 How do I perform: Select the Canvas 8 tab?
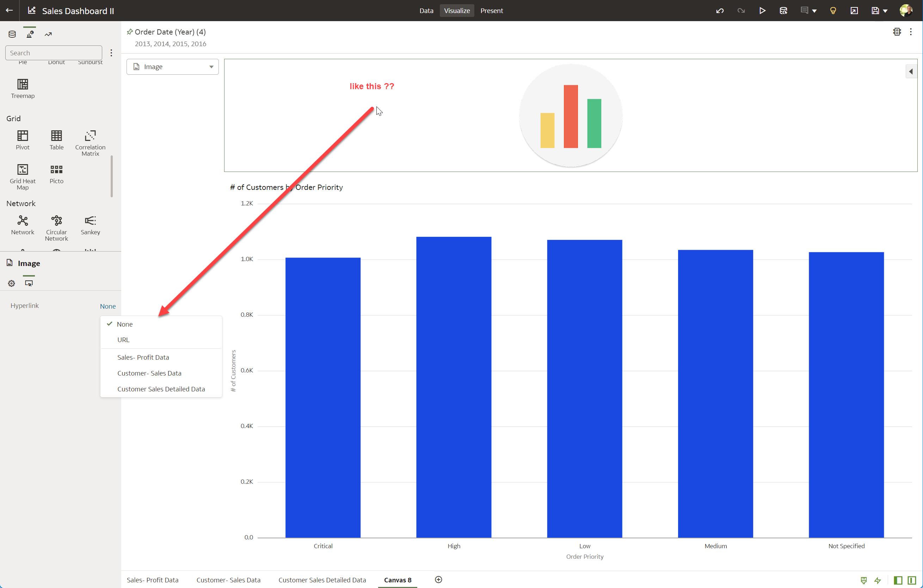pyautogui.click(x=398, y=580)
